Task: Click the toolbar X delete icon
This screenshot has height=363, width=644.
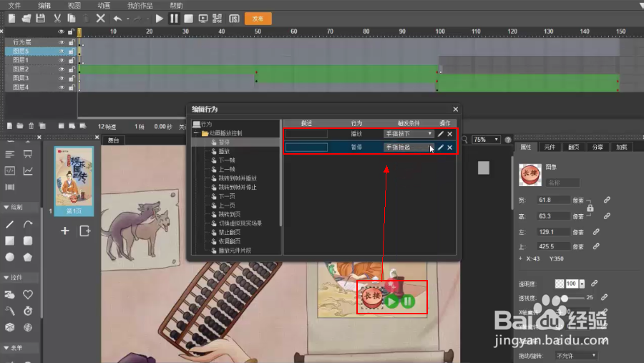Action: pos(101,19)
